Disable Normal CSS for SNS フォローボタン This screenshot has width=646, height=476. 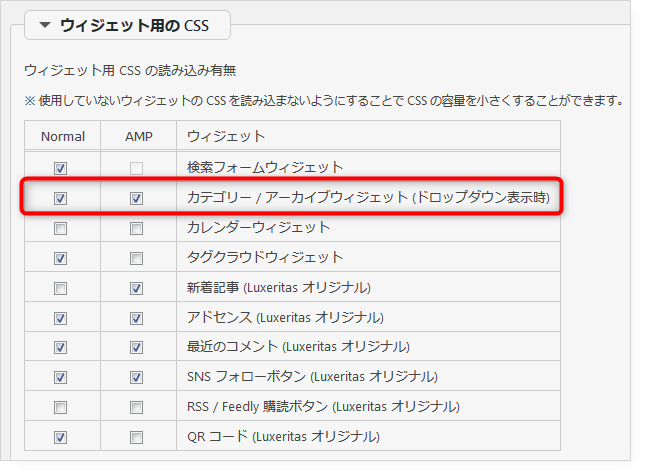tap(61, 377)
